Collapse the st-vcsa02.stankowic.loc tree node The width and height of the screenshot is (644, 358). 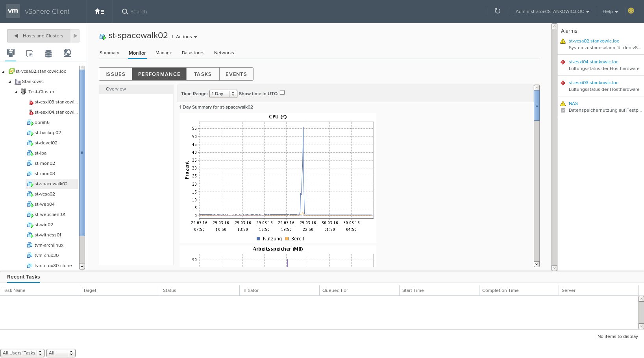point(4,72)
